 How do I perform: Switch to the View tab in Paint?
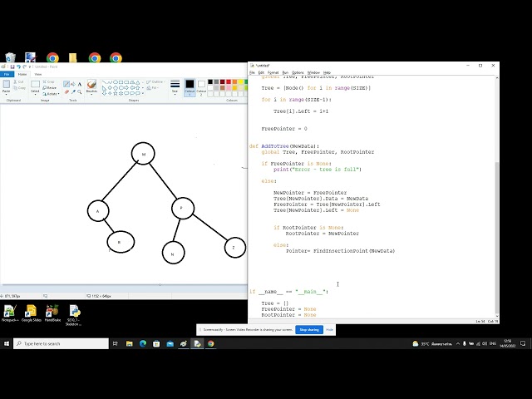[38, 74]
